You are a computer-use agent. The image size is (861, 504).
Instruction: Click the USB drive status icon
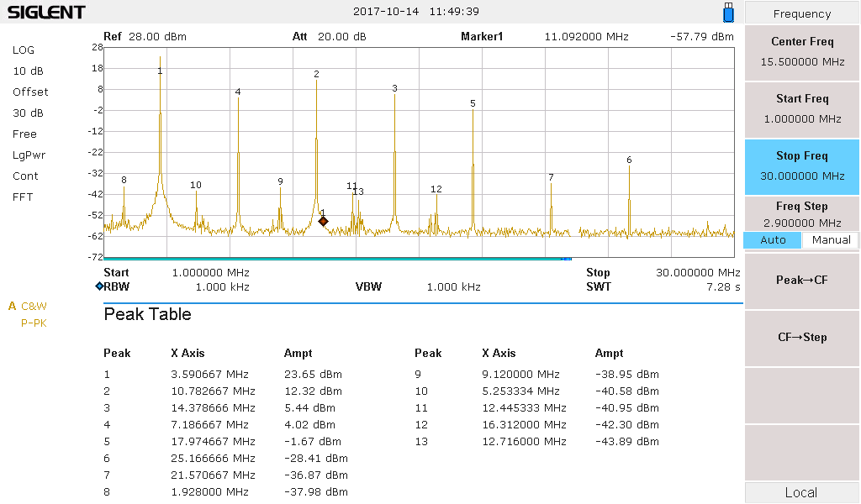click(728, 13)
